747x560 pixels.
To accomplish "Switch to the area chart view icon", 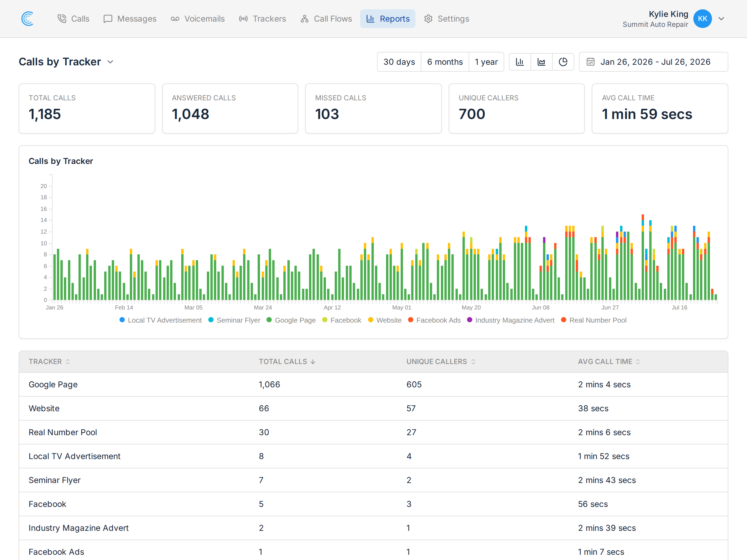I will pos(541,62).
